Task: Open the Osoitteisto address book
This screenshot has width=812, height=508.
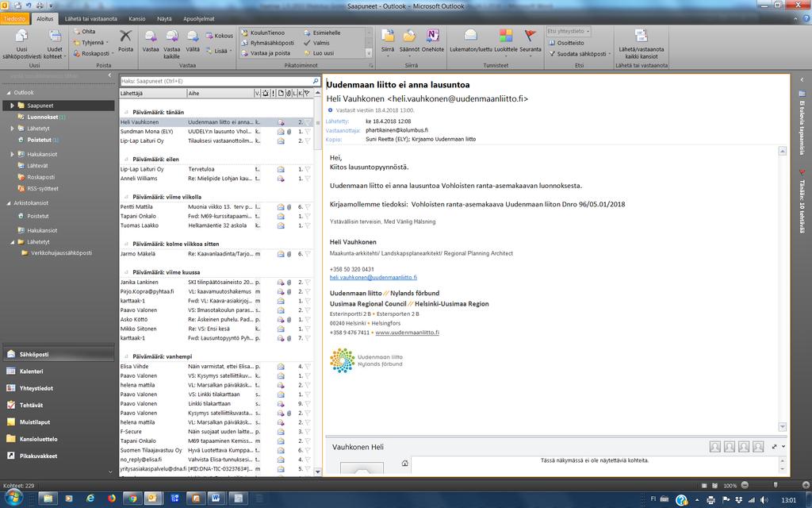Action: click(566, 43)
